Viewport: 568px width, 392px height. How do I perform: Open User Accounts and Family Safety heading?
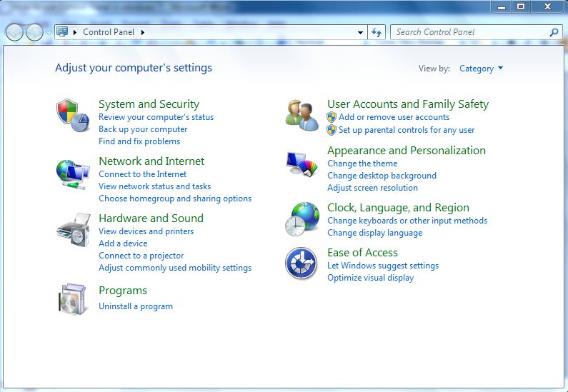408,104
